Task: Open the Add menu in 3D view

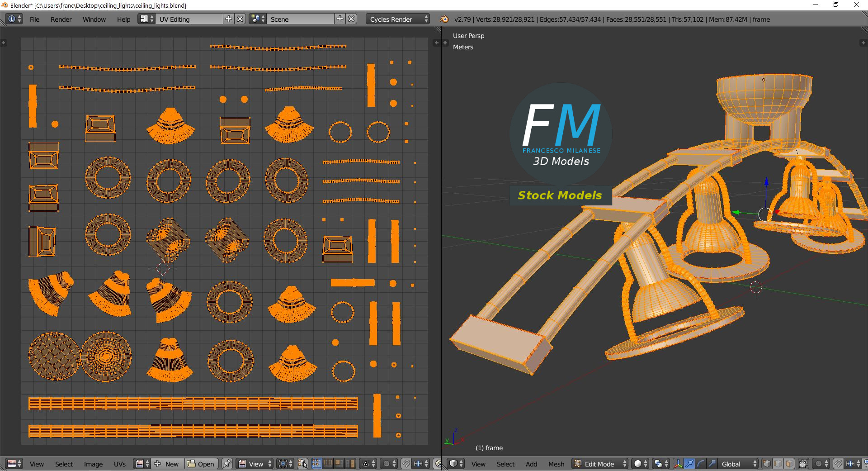Action: [531, 464]
